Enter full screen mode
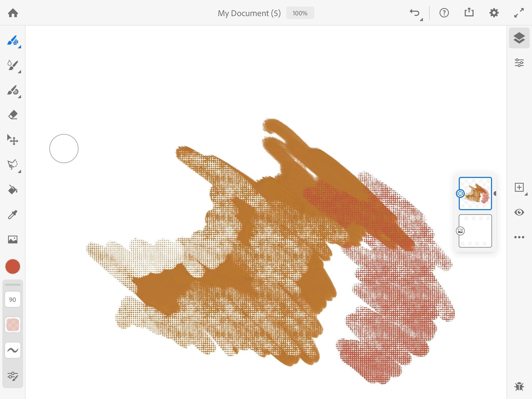 [x=519, y=13]
